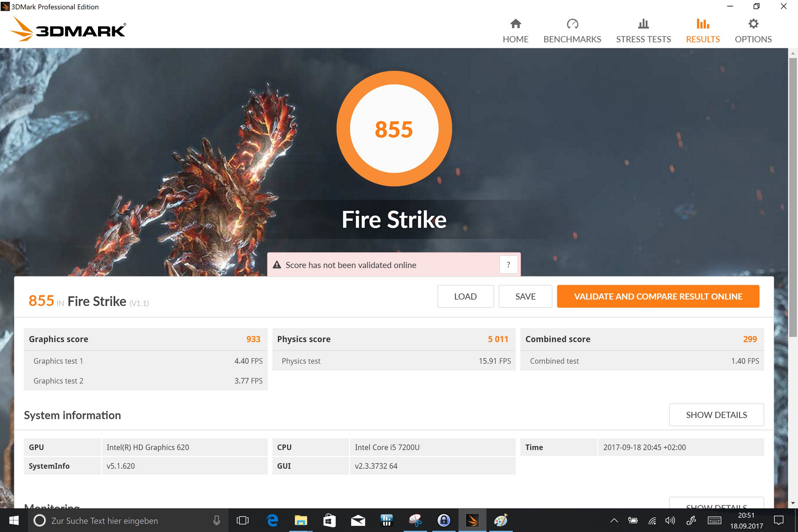Open the Benchmarks gauge icon

click(x=572, y=24)
